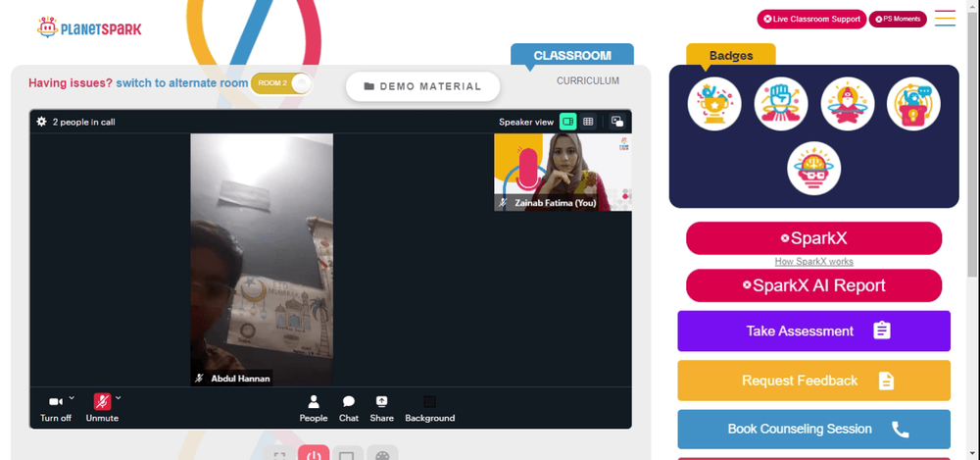This screenshot has width=980, height=460.
Task: Select the CLASSROOM tab
Action: (572, 55)
